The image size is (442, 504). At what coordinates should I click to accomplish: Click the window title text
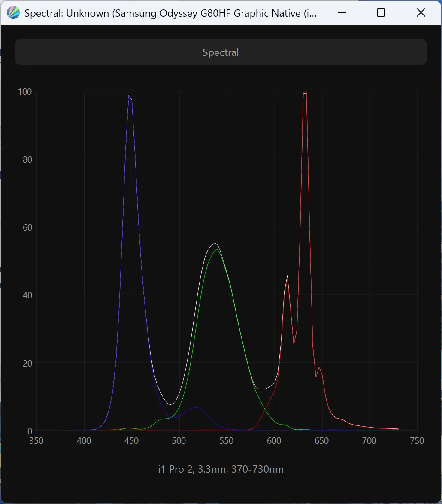(170, 13)
